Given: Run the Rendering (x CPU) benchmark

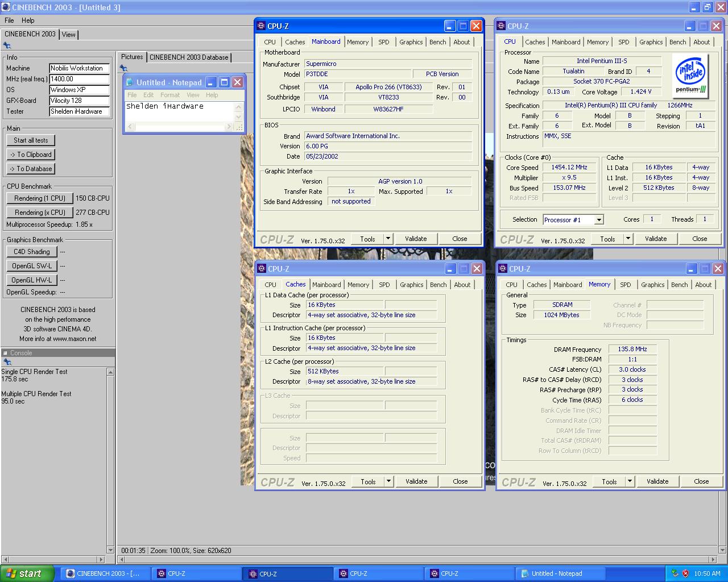Looking at the screenshot, I should coord(40,213).
